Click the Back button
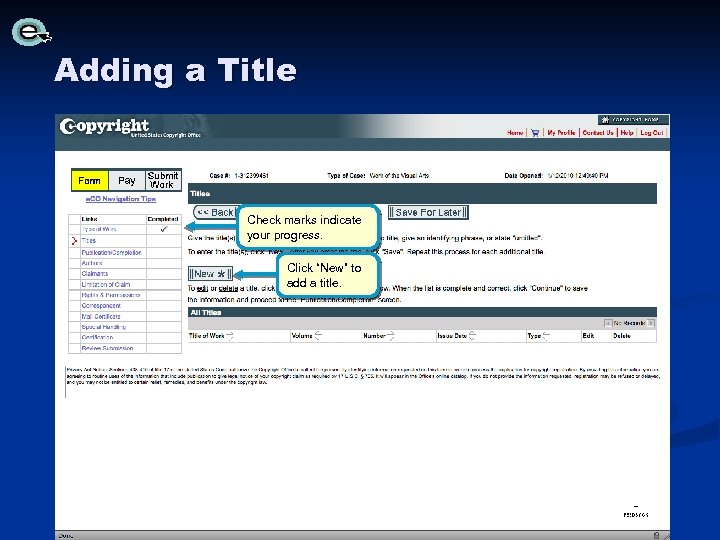Image resolution: width=720 pixels, height=540 pixels. (x=215, y=212)
